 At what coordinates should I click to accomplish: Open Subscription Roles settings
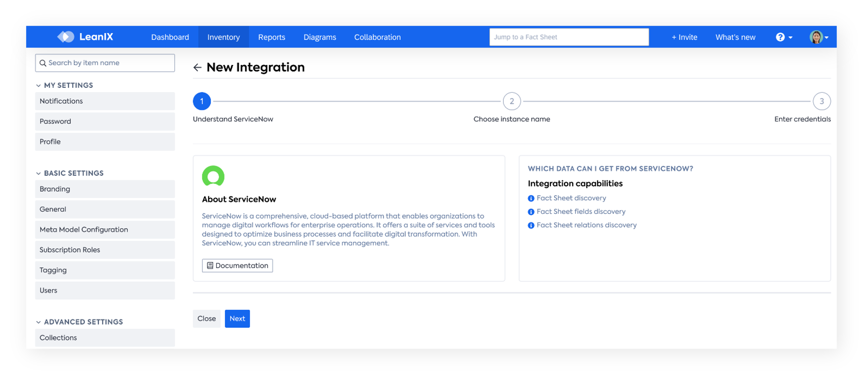(x=105, y=250)
